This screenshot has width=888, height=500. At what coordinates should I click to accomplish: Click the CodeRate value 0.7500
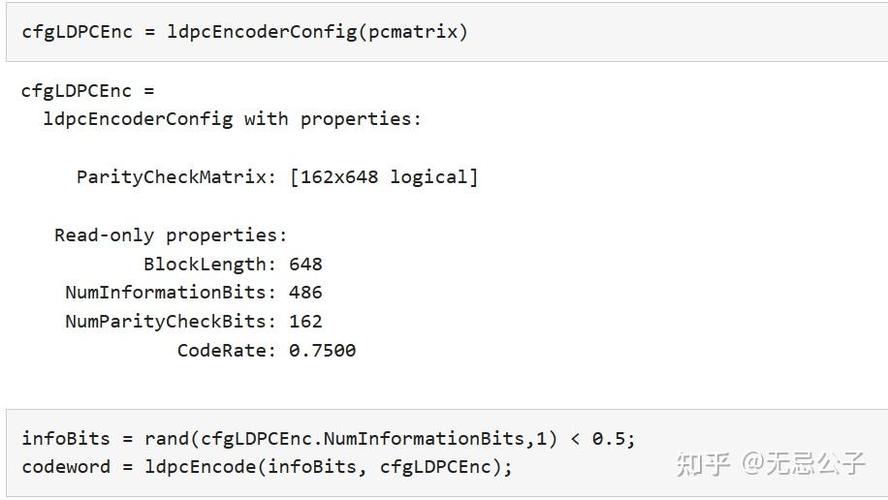point(322,350)
